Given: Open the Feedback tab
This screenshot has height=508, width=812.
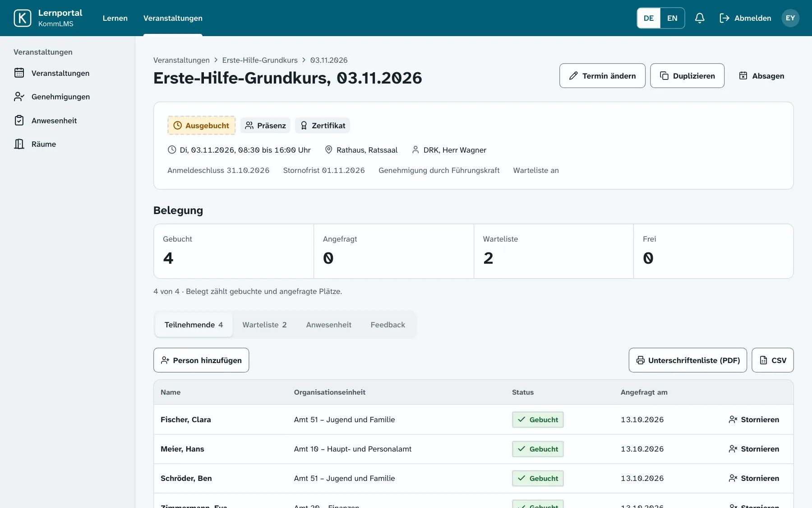Looking at the screenshot, I should pos(388,325).
